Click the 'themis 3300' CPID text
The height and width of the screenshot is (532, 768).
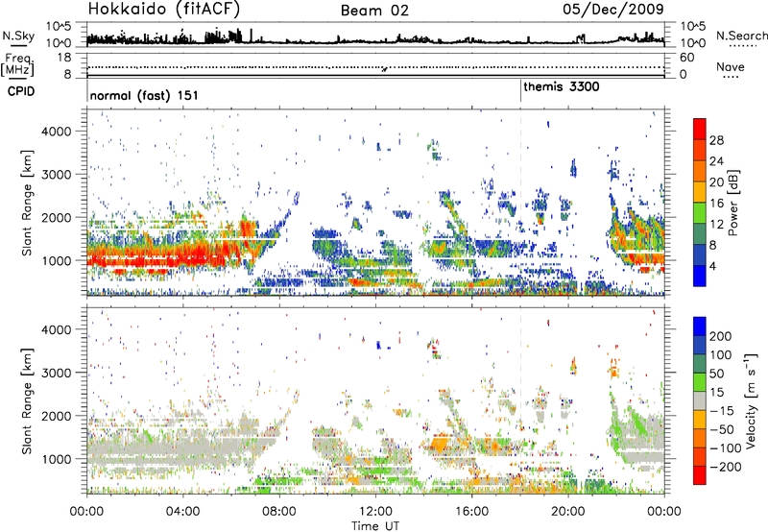click(x=562, y=87)
